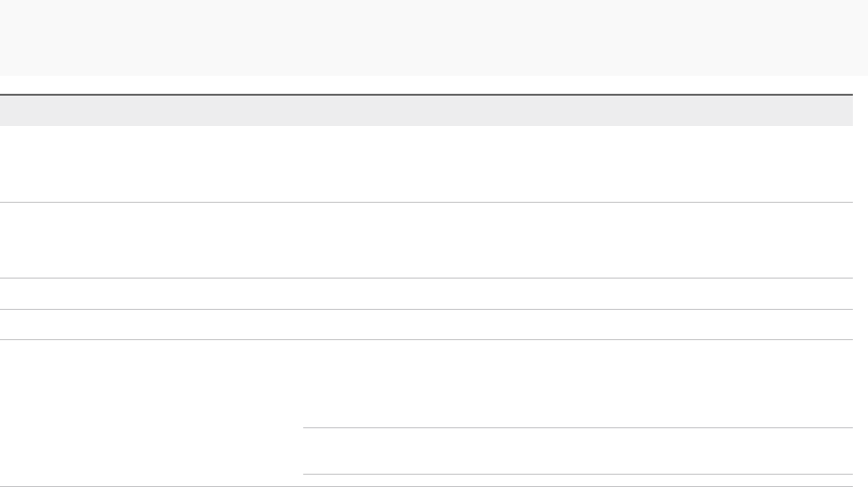
Task: Select the second narrow blank table row
Action: [x=426, y=324]
